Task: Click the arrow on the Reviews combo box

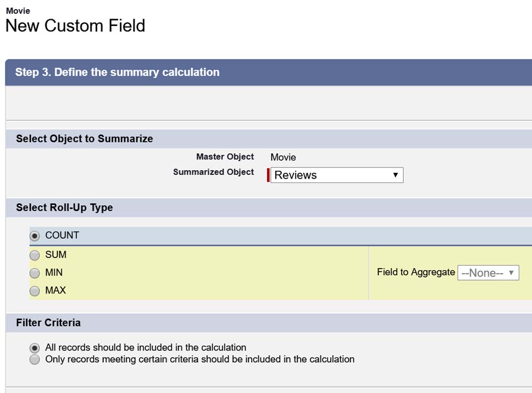Action: click(x=395, y=175)
